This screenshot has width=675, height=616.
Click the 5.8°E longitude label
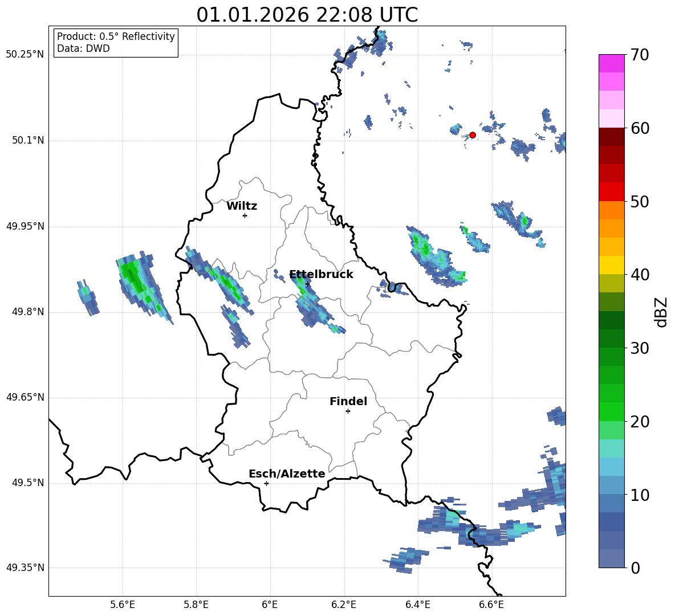pos(196,605)
